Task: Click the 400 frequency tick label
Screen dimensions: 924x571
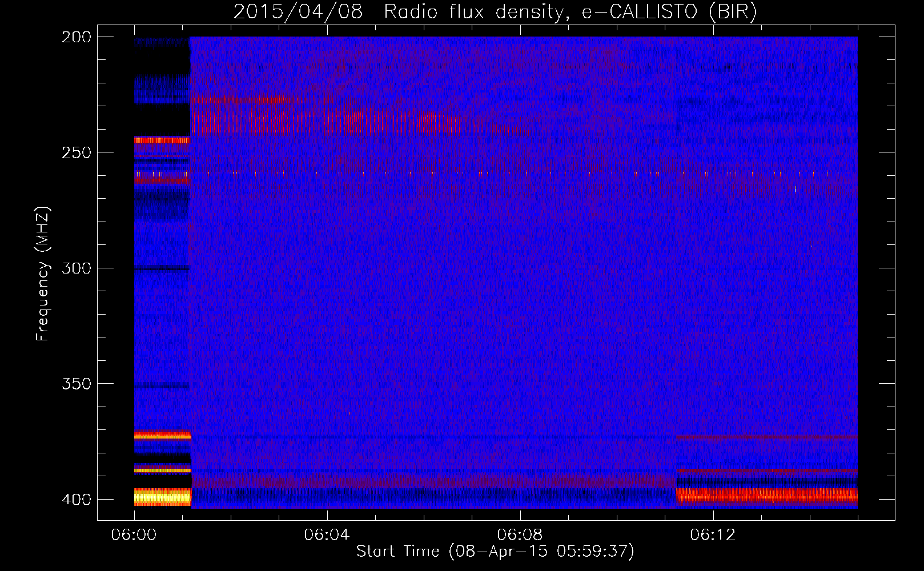Action: [77, 499]
